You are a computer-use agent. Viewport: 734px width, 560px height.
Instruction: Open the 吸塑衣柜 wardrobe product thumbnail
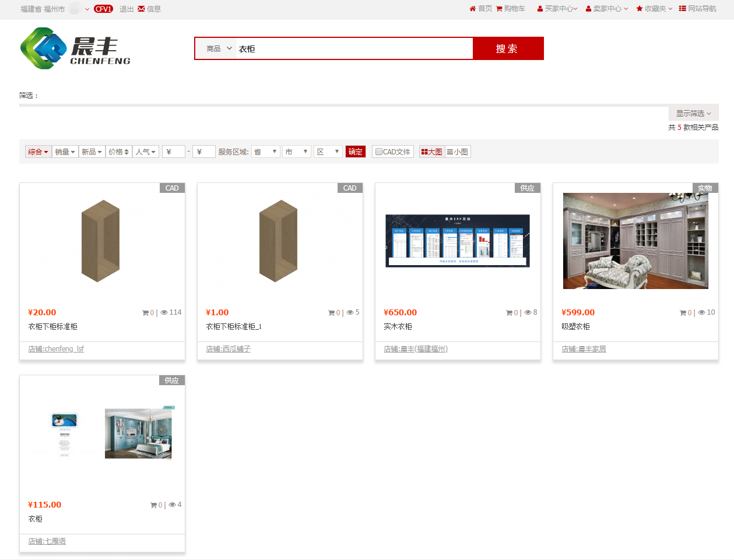point(635,241)
